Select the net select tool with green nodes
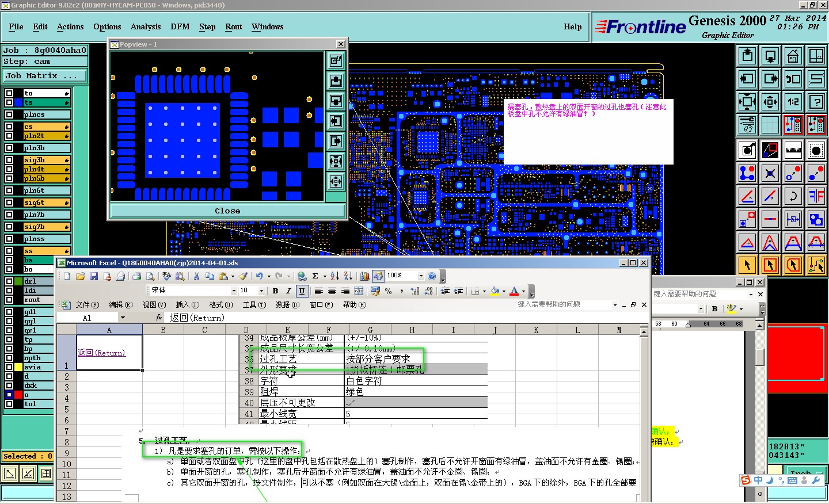Screen dimensions: 829x504 click(x=816, y=265)
